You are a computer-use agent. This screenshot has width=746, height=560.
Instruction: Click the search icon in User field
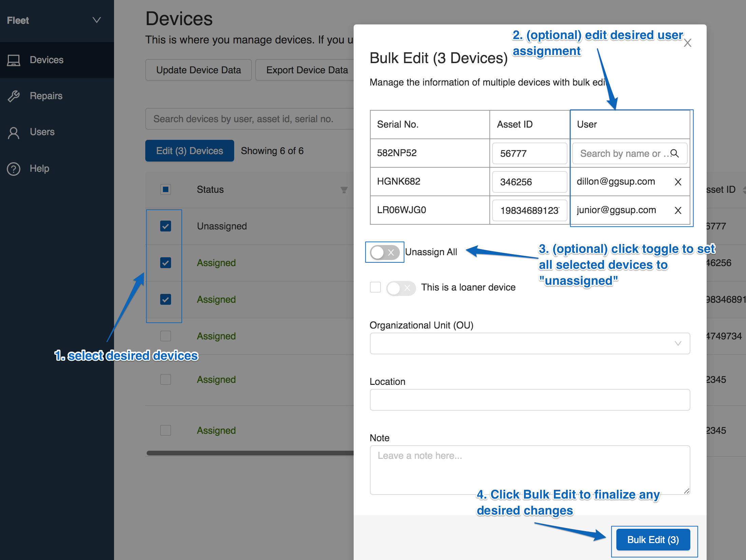[x=676, y=153]
